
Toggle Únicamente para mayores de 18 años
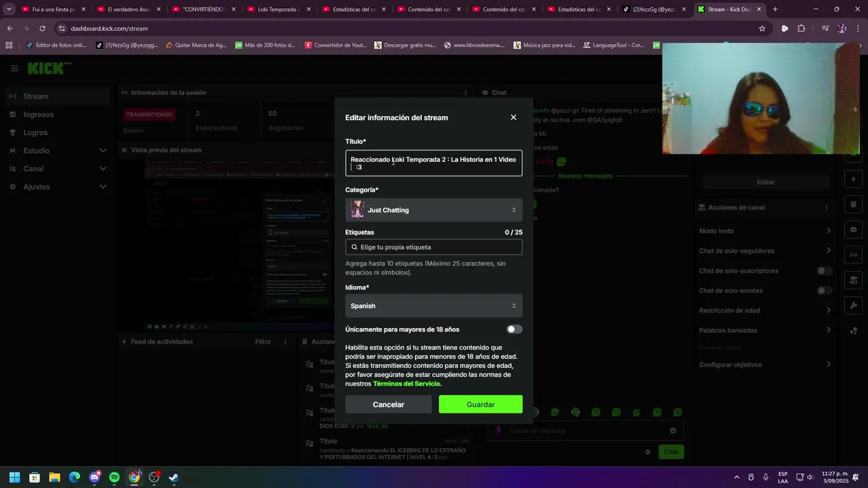[514, 329]
